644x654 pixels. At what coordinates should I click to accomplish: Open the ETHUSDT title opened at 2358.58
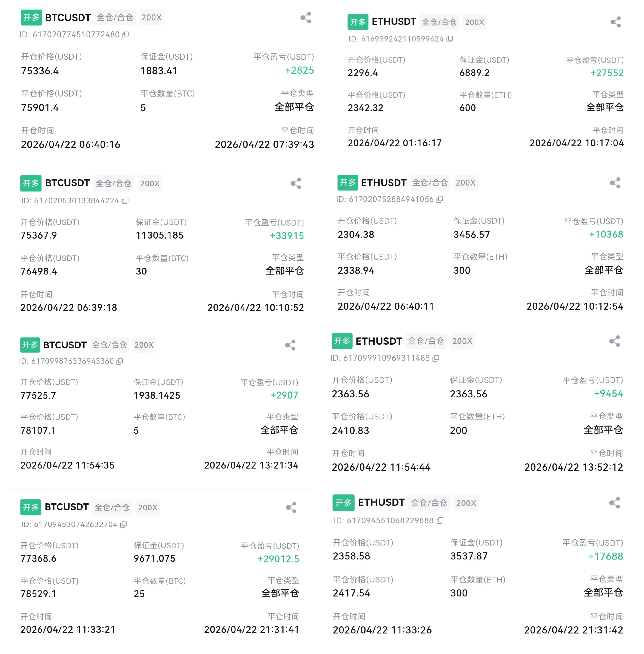[x=381, y=502]
